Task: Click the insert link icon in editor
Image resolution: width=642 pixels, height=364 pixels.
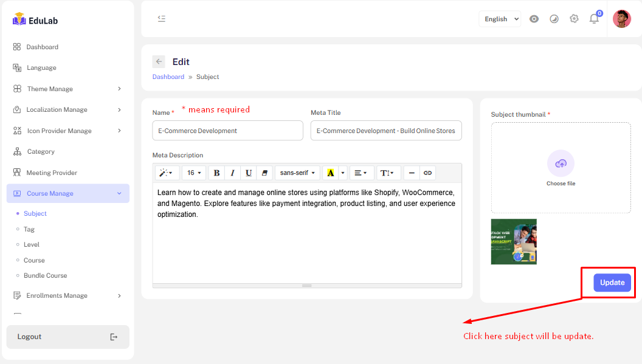Action: [x=427, y=173]
